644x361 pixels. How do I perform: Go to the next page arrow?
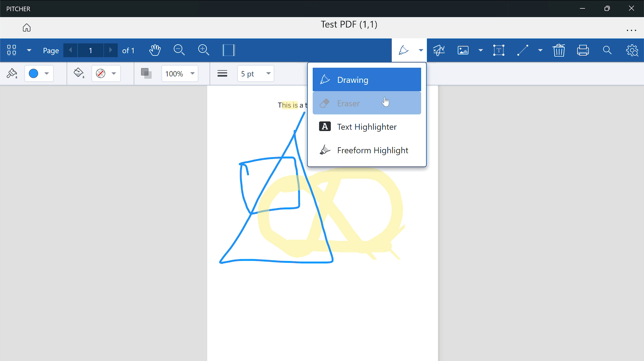(x=110, y=50)
